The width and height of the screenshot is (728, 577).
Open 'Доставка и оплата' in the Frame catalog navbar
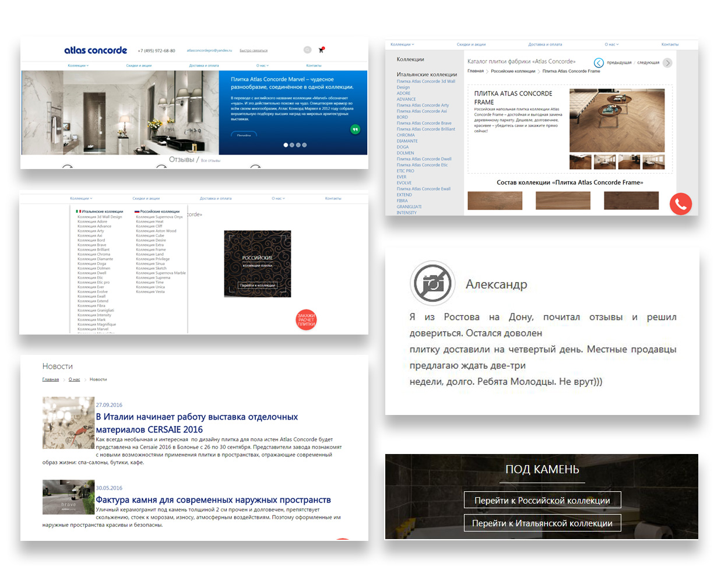[x=545, y=44]
